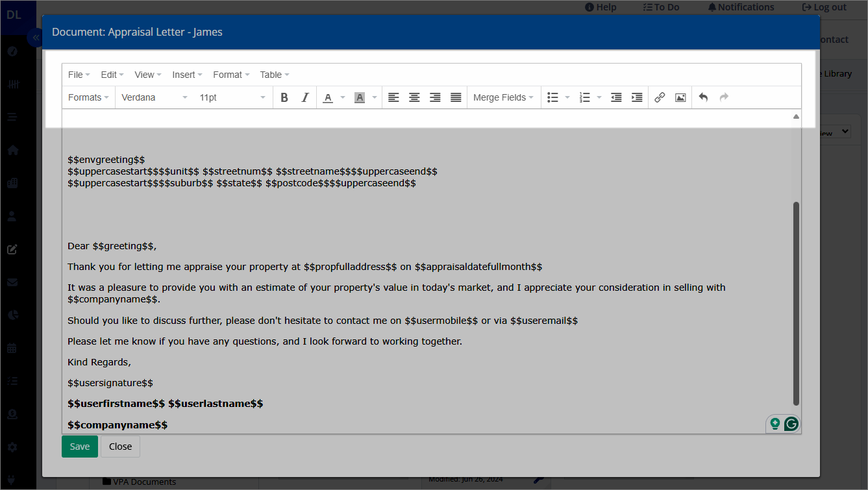Justify the text
The height and width of the screenshot is (490, 868).
(456, 97)
